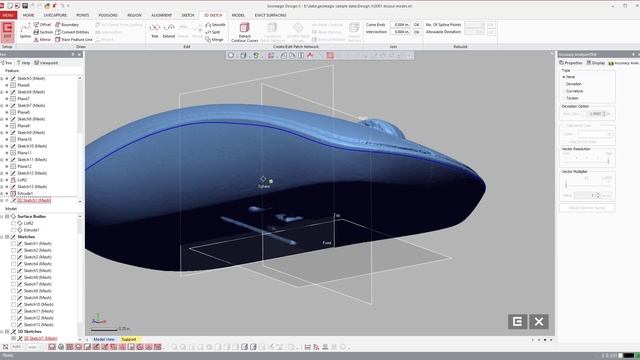This screenshot has height=360, width=640.
Task: Select the Section tool
Action: pyautogui.click(x=43, y=32)
